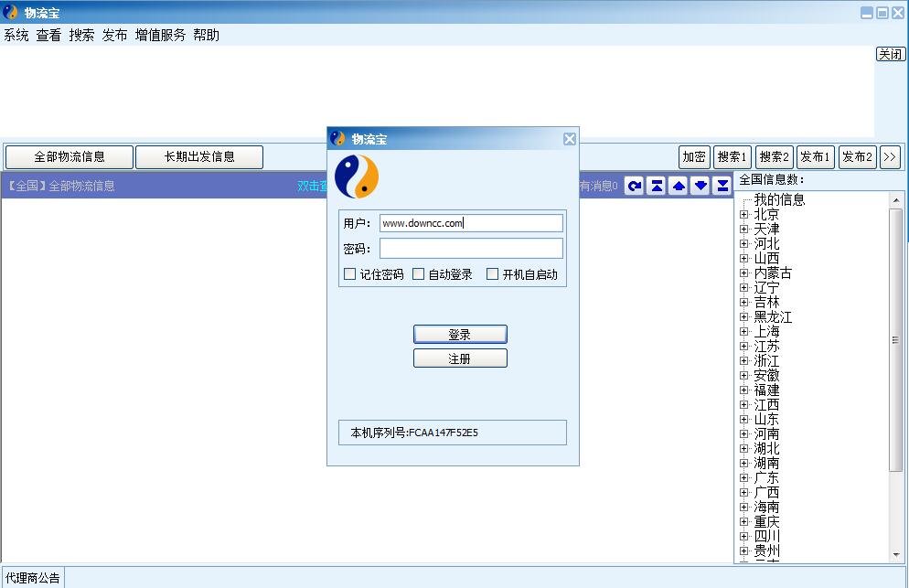Image resolution: width=909 pixels, height=588 pixels.
Task: Expand the 内蒙古 tree node
Action: (744, 273)
